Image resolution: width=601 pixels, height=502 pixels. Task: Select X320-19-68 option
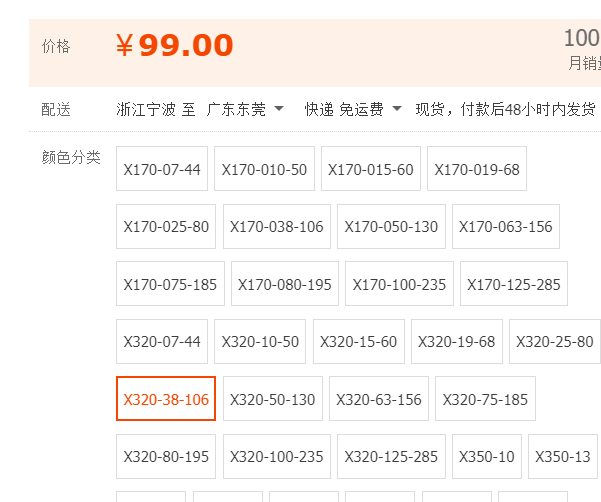point(457,341)
